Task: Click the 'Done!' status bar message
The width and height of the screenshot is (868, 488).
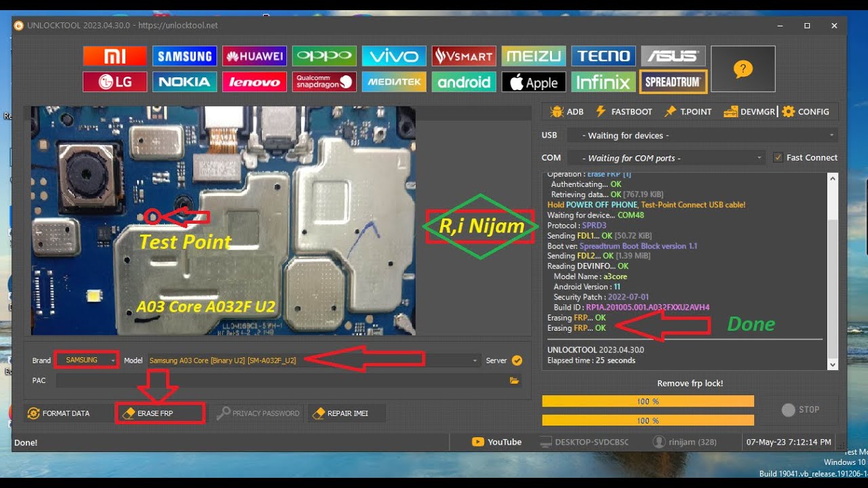Action: point(26,443)
